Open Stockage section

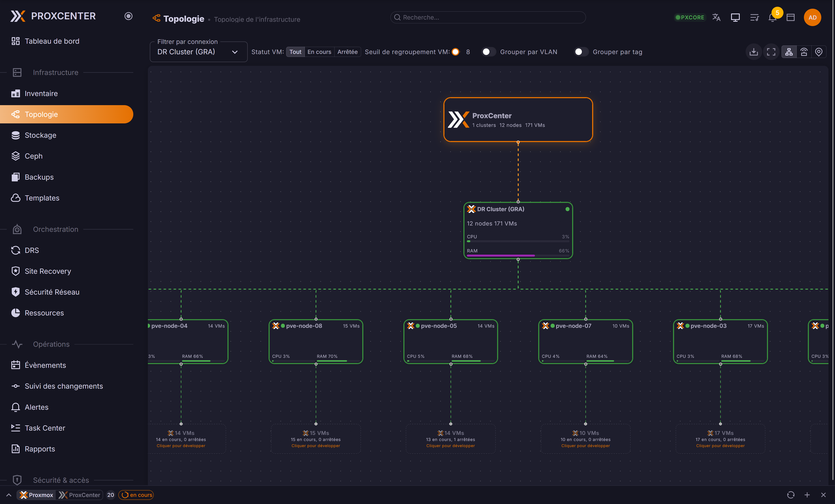[x=66, y=135]
